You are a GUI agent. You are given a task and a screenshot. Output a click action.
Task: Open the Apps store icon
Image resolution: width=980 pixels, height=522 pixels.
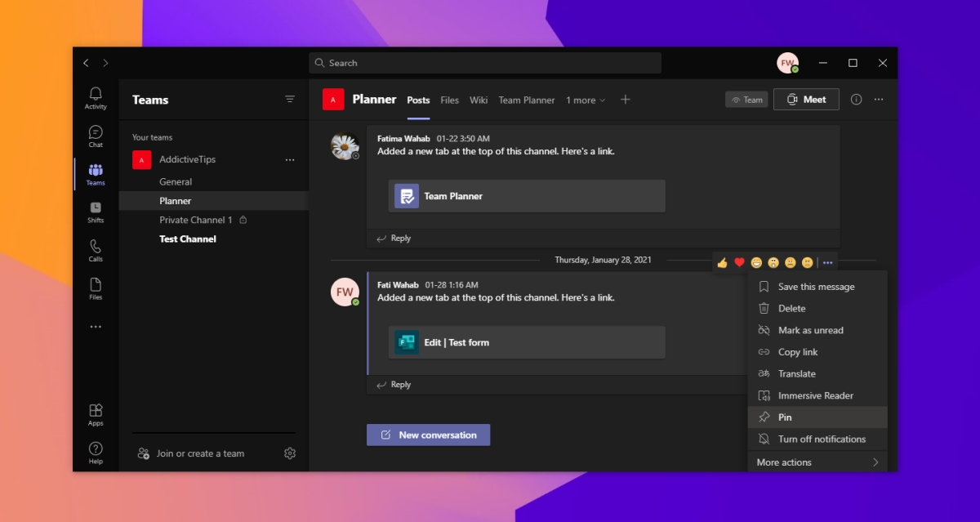[96, 414]
